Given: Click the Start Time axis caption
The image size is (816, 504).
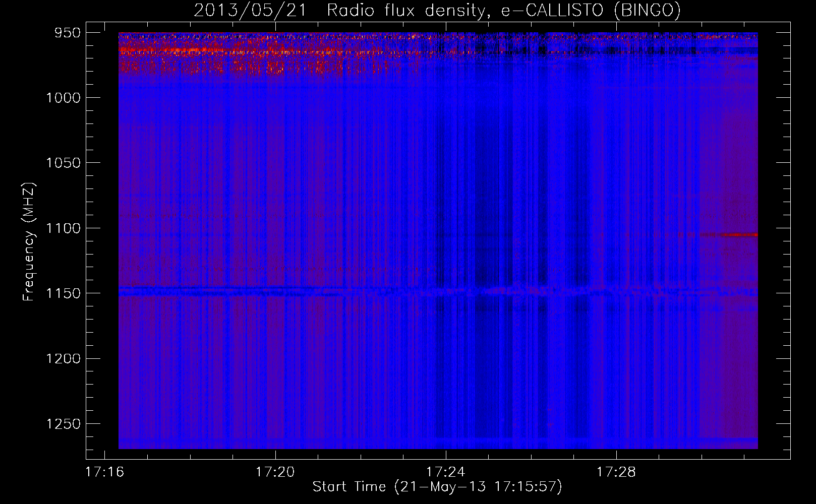Looking at the screenshot, I should [x=437, y=487].
